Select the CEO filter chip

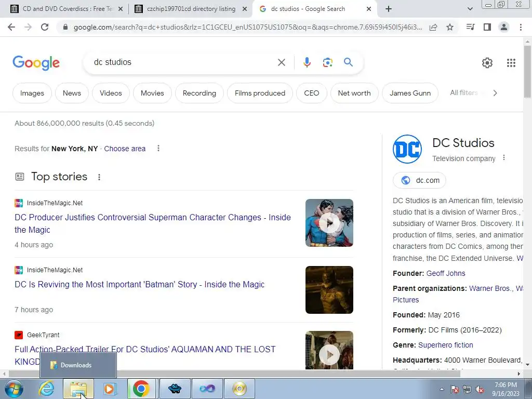tap(312, 93)
